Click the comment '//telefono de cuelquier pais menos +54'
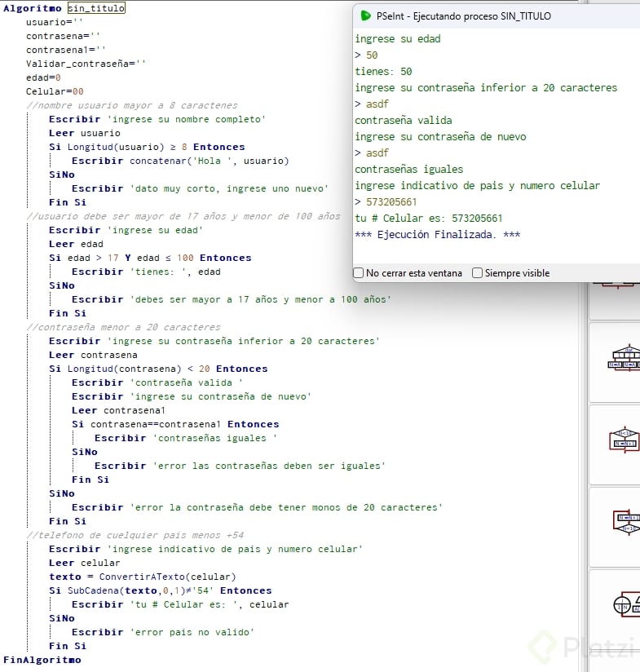The width and height of the screenshot is (640, 672). pos(135,535)
